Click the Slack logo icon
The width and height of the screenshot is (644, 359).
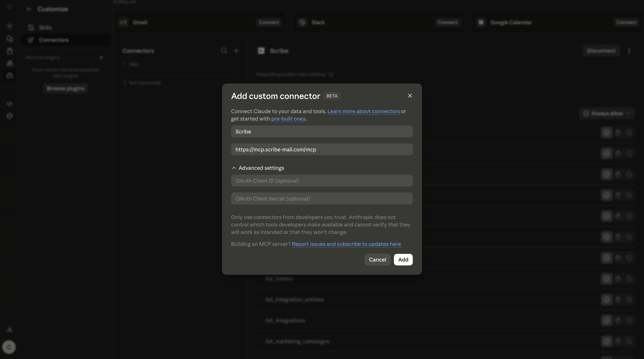click(302, 23)
